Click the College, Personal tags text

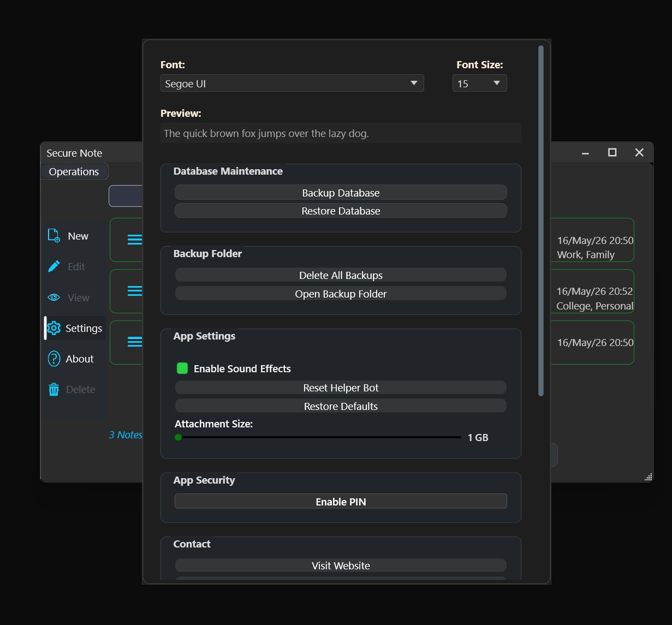tap(595, 306)
